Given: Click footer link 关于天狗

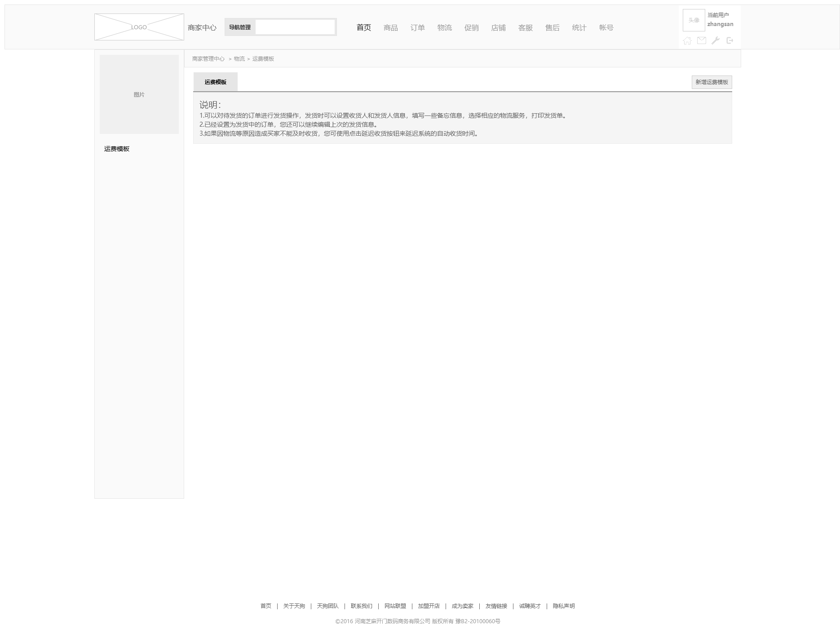Looking at the screenshot, I should [x=294, y=606].
